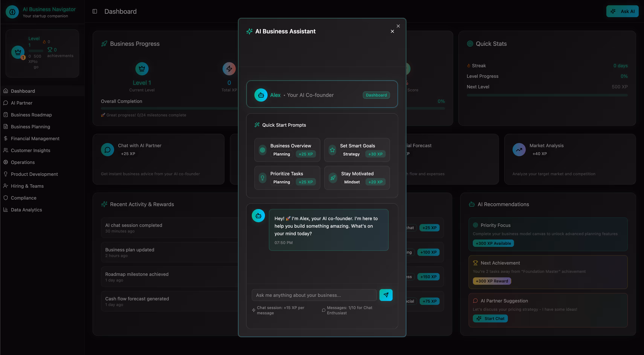The image size is (644, 355).
Task: Click the chat bubble icon on the Chat with AI Partner card
Action: tap(107, 150)
